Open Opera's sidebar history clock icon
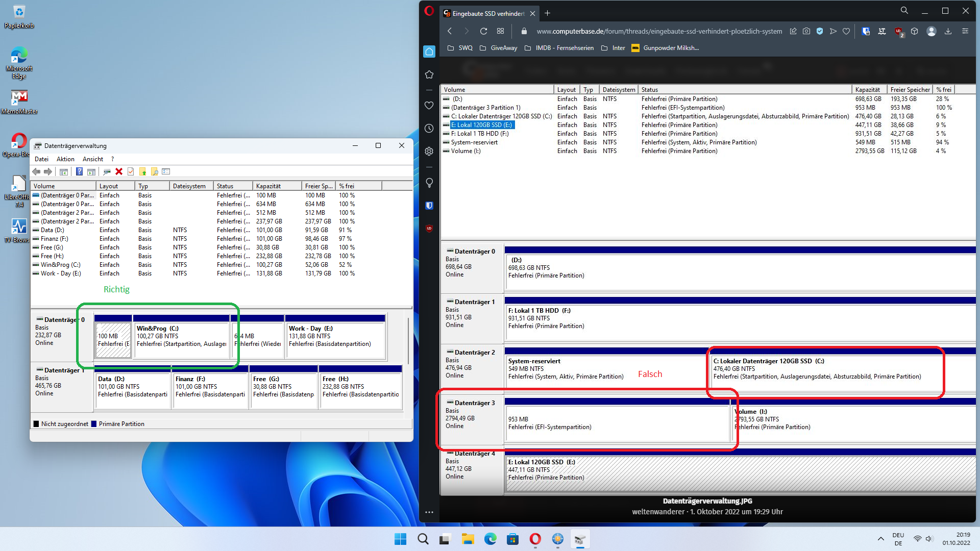This screenshot has width=980, height=551. pyautogui.click(x=429, y=129)
